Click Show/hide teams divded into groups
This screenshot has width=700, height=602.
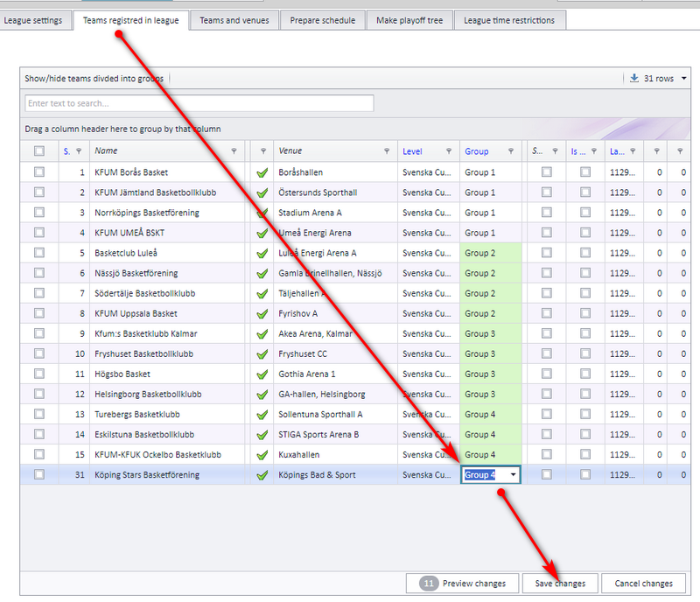94,79
